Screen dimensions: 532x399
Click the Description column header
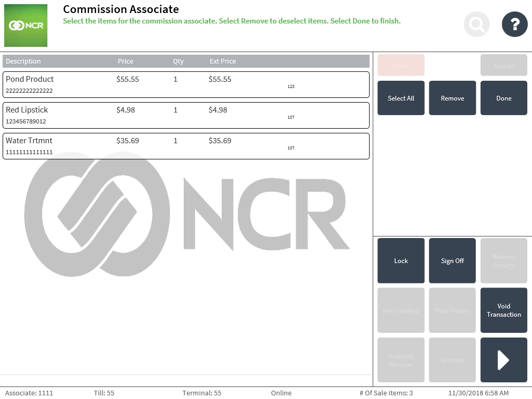(x=23, y=61)
